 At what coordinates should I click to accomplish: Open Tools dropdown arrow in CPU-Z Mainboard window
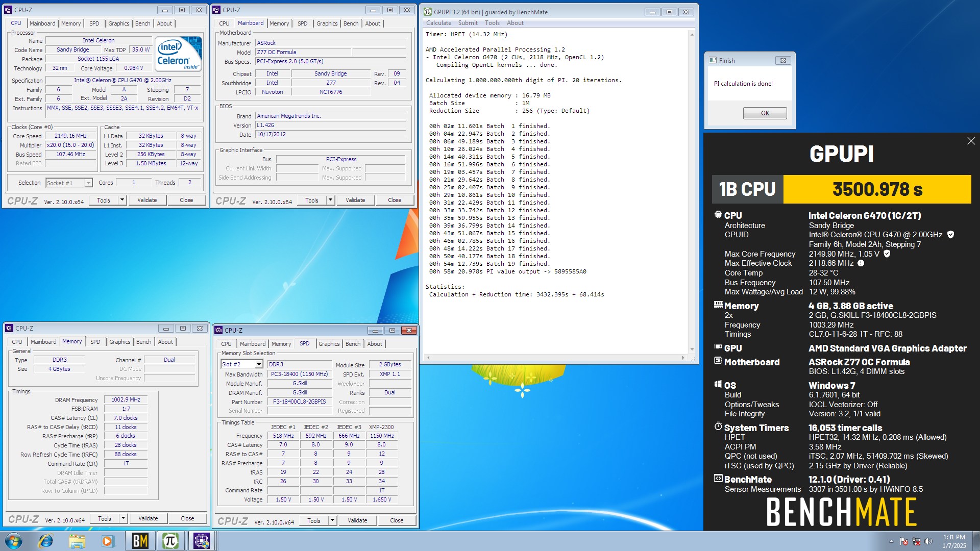[x=330, y=200]
